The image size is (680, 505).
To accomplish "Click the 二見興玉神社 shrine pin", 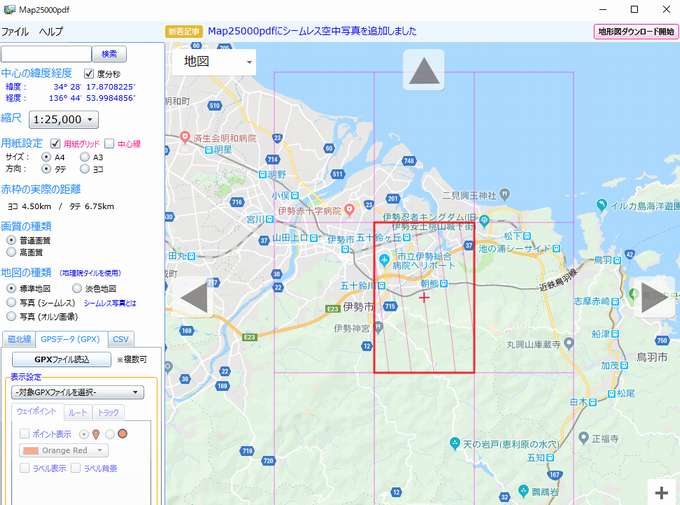I will [504, 194].
